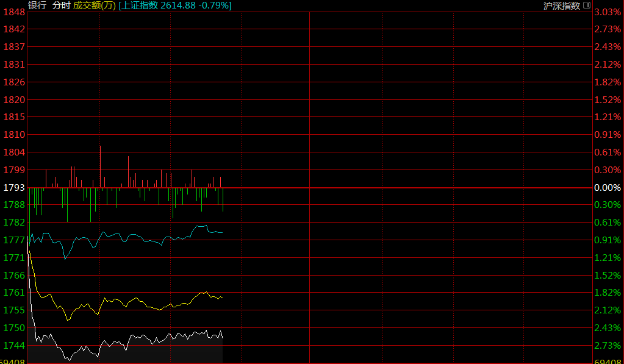Open the 沪深指数 index selector
The width and height of the screenshot is (624, 364).
pos(562,5)
